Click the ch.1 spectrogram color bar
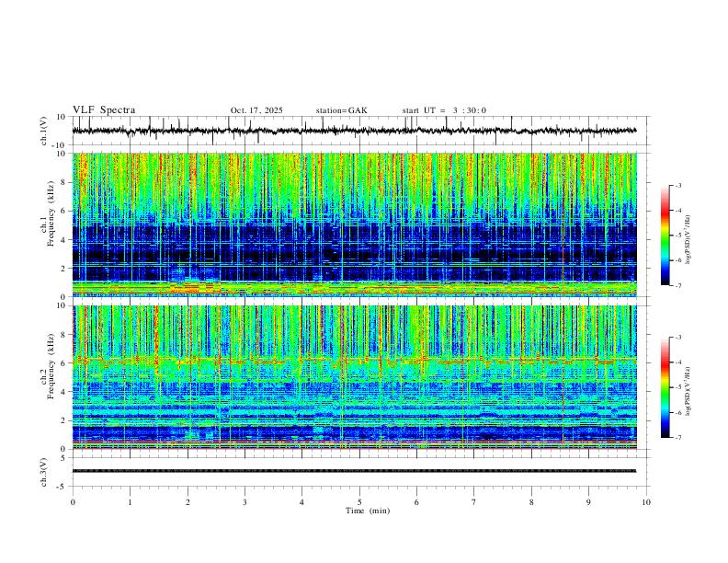Viewport: 728px width, 563px height. click(665, 236)
